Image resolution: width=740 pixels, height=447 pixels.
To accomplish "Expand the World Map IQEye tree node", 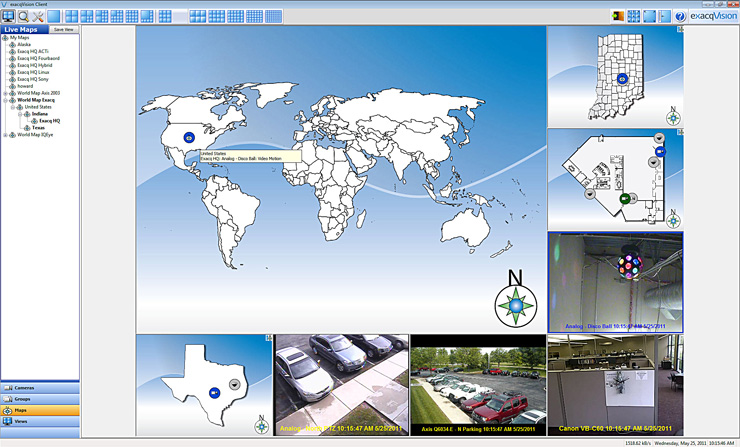I will [6, 134].
